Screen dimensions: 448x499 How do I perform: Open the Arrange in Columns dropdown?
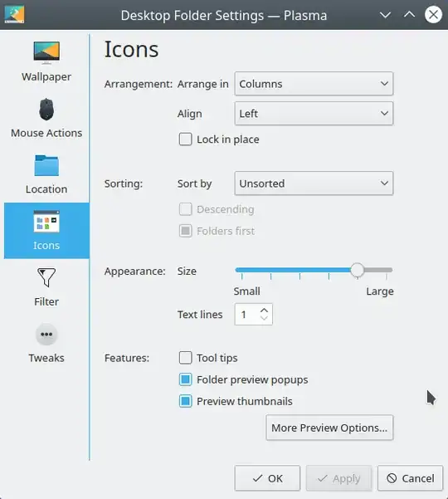[x=314, y=84]
